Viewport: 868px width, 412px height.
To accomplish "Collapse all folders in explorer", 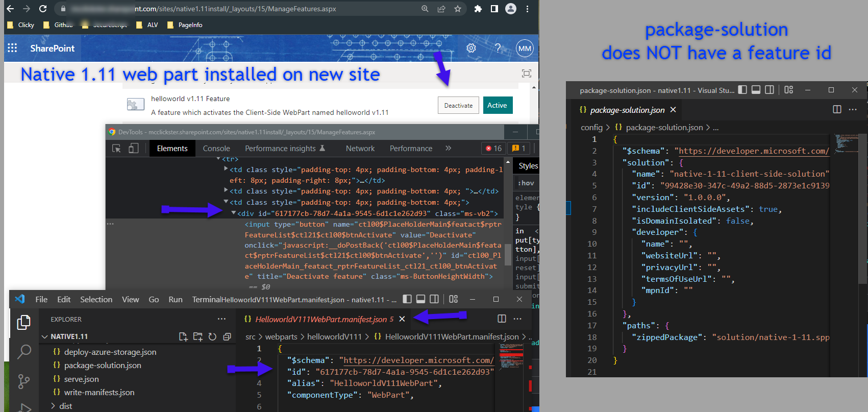I will click(x=227, y=336).
